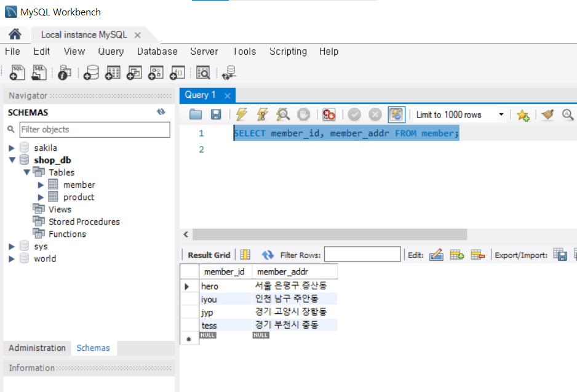
Task: Refresh the result grid data
Action: click(x=268, y=255)
